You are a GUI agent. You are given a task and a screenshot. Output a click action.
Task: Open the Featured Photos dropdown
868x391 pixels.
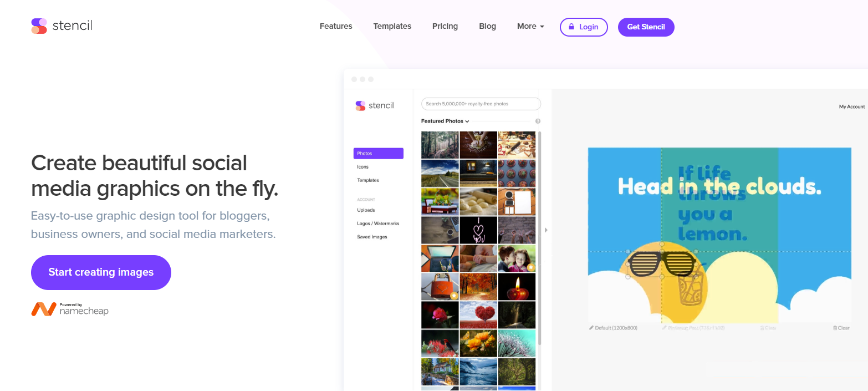pyautogui.click(x=445, y=121)
